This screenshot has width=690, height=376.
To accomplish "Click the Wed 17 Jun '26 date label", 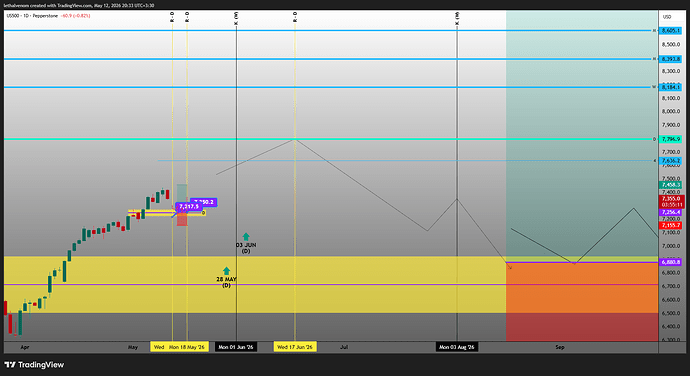I will pyautogui.click(x=295, y=347).
